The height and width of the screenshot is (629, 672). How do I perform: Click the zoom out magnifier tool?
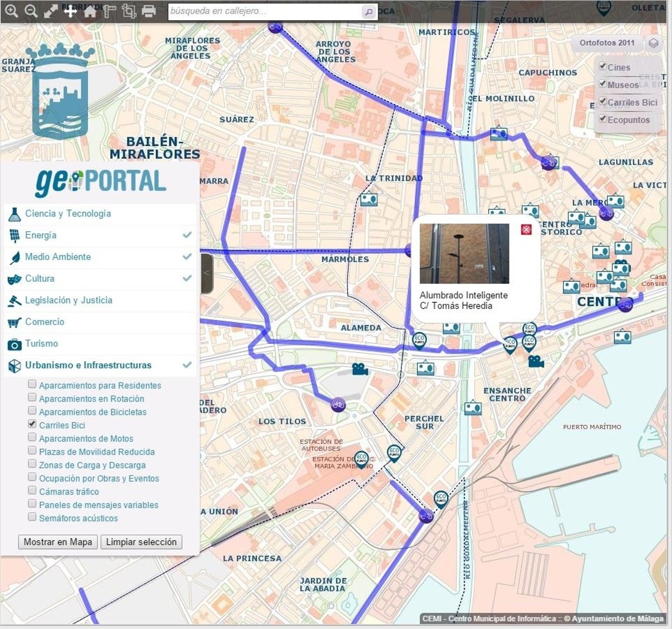click(x=31, y=11)
